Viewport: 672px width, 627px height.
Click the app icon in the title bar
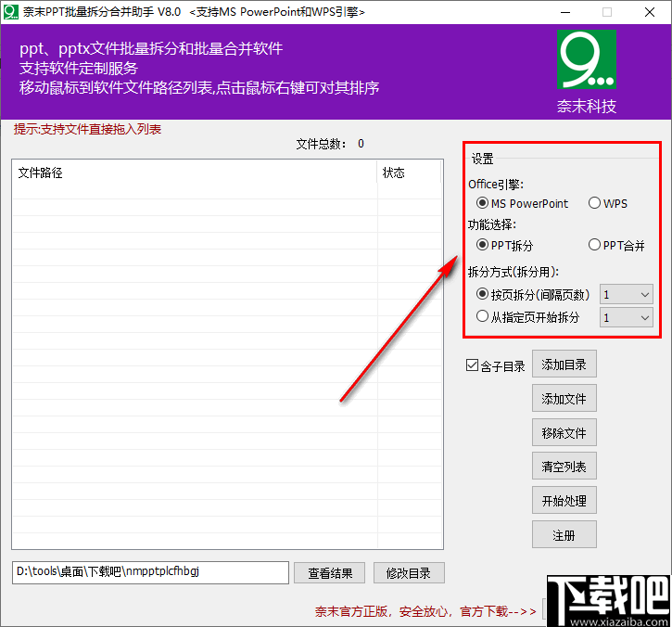[11, 12]
